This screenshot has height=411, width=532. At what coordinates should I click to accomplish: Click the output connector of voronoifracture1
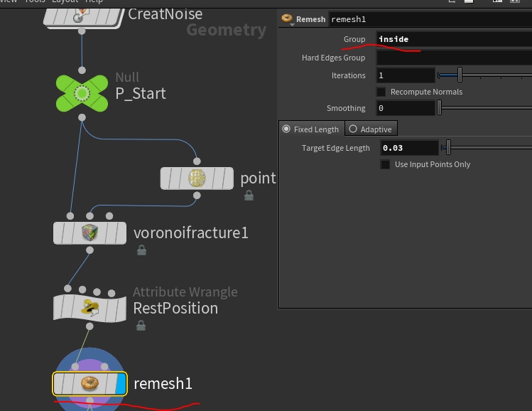[89, 250]
